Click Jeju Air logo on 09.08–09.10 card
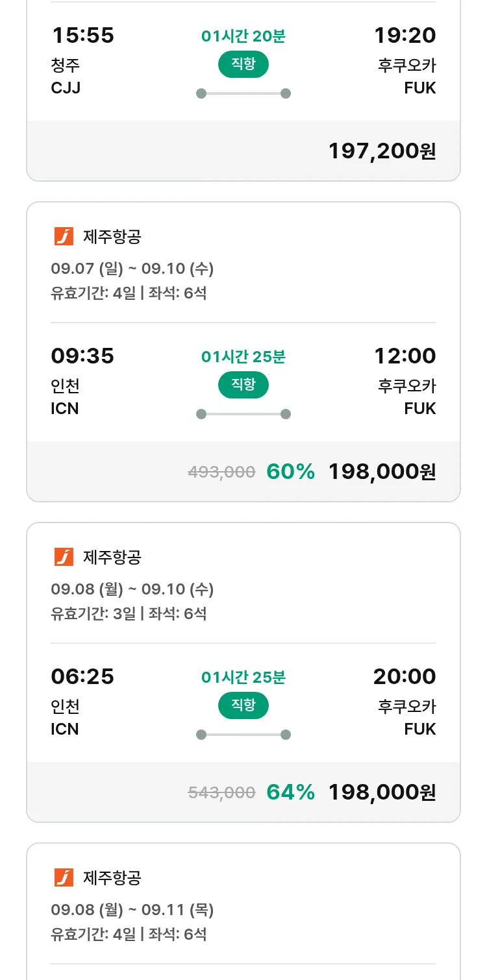 click(x=64, y=557)
